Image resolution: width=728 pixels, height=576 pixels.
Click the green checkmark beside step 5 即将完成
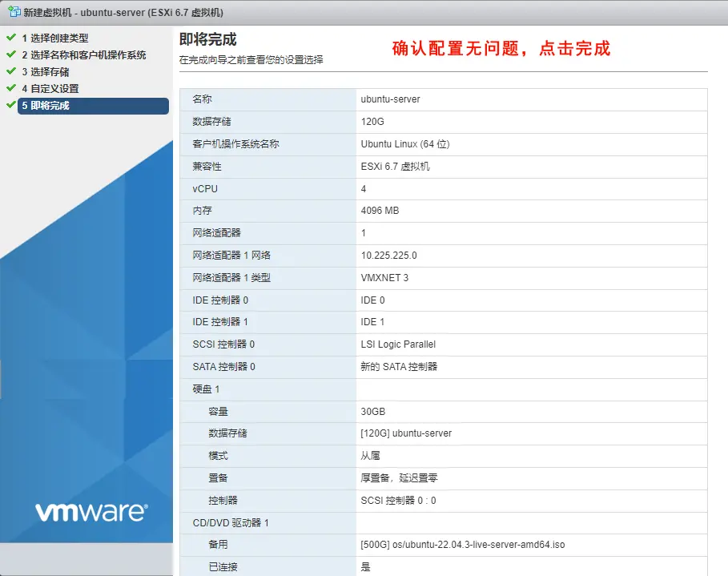(x=11, y=105)
